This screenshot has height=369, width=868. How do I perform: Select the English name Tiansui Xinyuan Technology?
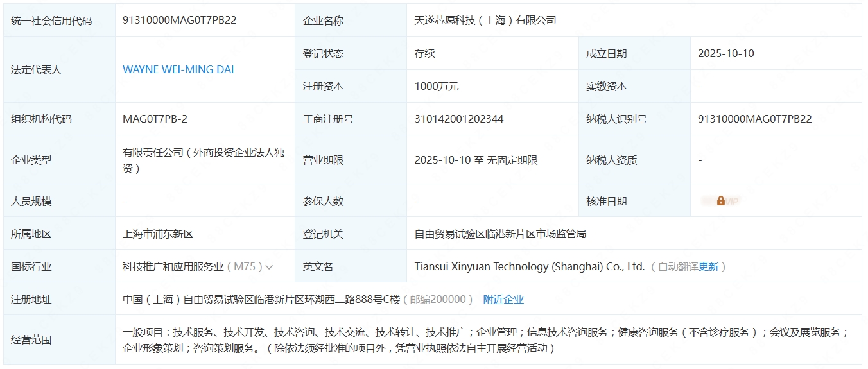coord(529,266)
